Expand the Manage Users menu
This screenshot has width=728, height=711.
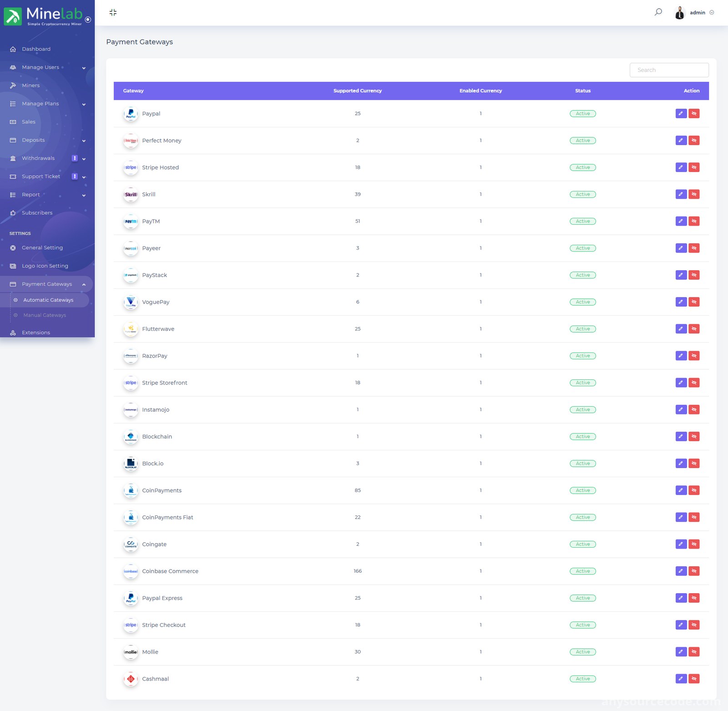47,67
